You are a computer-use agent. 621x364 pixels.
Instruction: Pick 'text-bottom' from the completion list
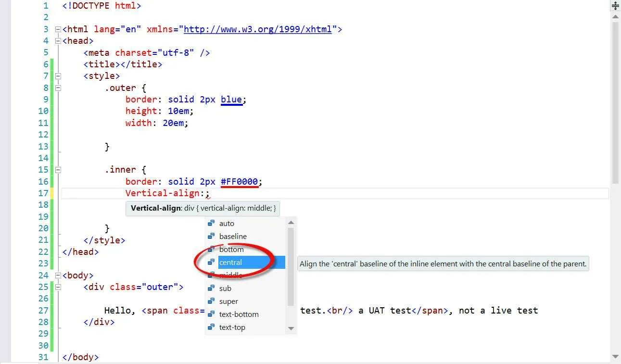[239, 314]
